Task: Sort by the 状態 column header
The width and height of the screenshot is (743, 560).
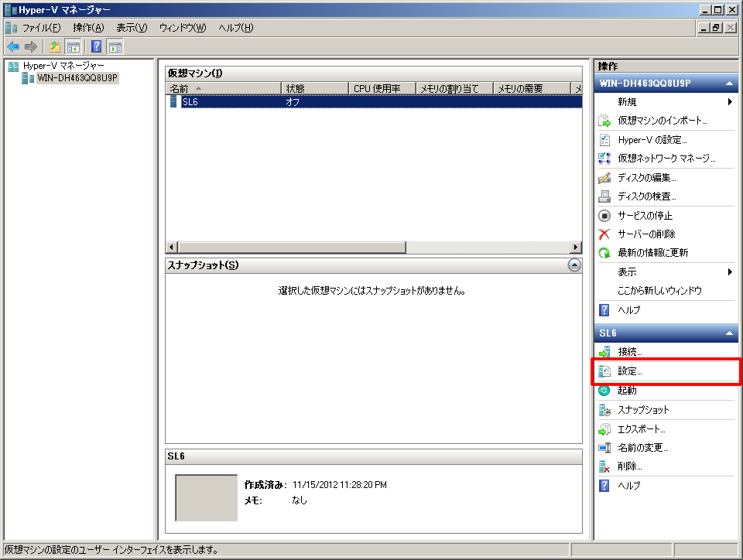Action: [x=315, y=88]
